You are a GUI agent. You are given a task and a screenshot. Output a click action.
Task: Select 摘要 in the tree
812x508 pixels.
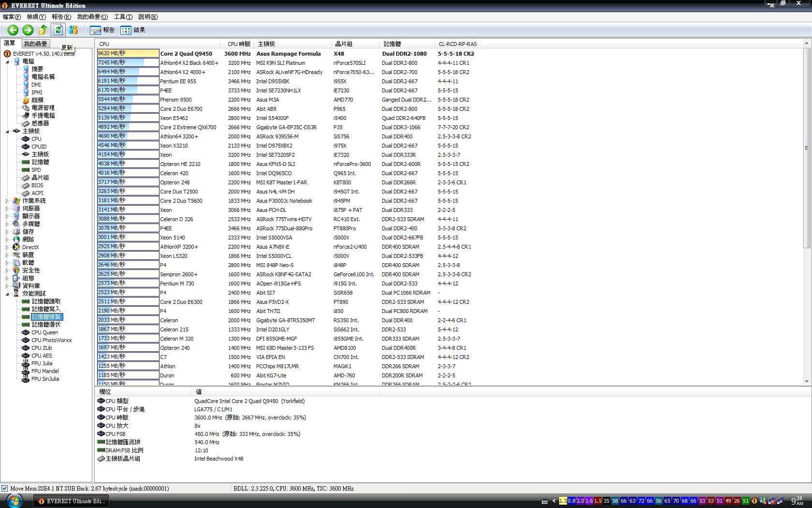37,69
